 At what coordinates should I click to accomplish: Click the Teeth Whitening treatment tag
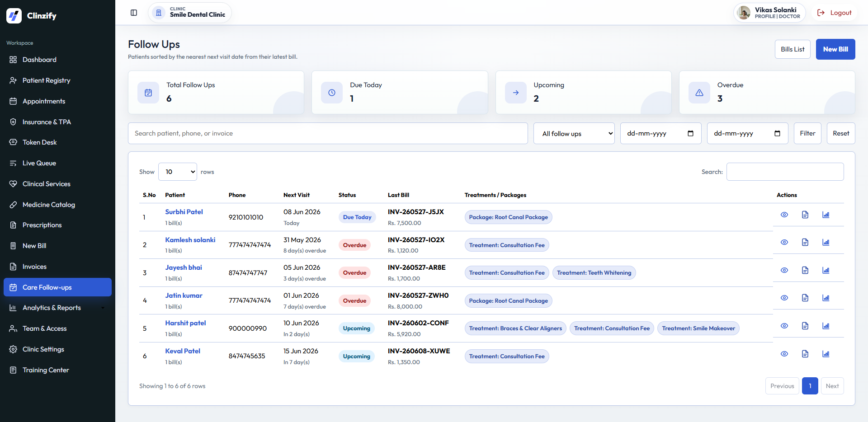point(594,273)
